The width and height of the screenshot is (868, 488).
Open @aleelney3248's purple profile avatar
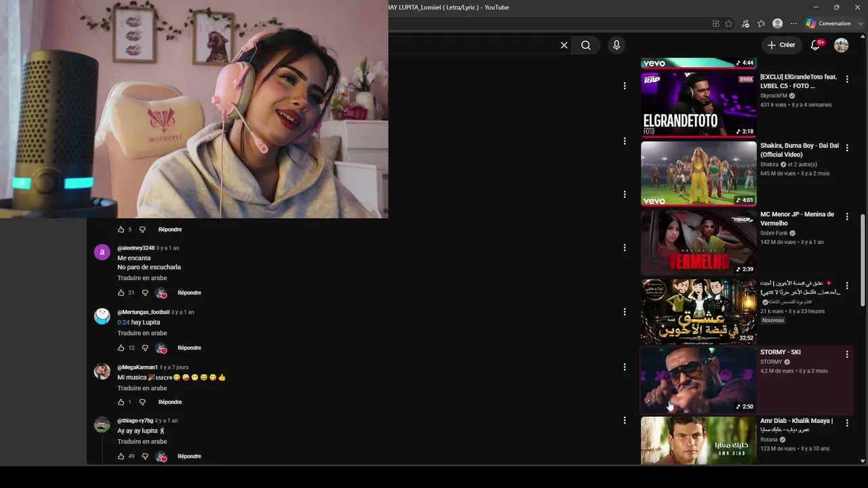click(x=102, y=252)
